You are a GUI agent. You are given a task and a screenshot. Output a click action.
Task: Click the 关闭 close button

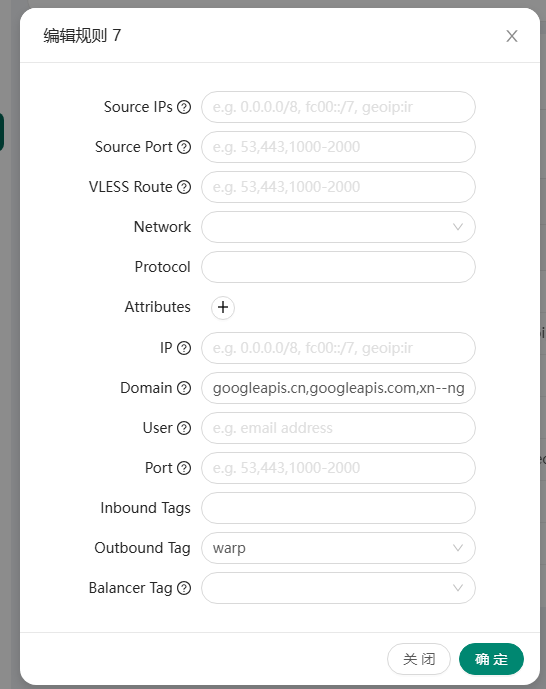(419, 659)
